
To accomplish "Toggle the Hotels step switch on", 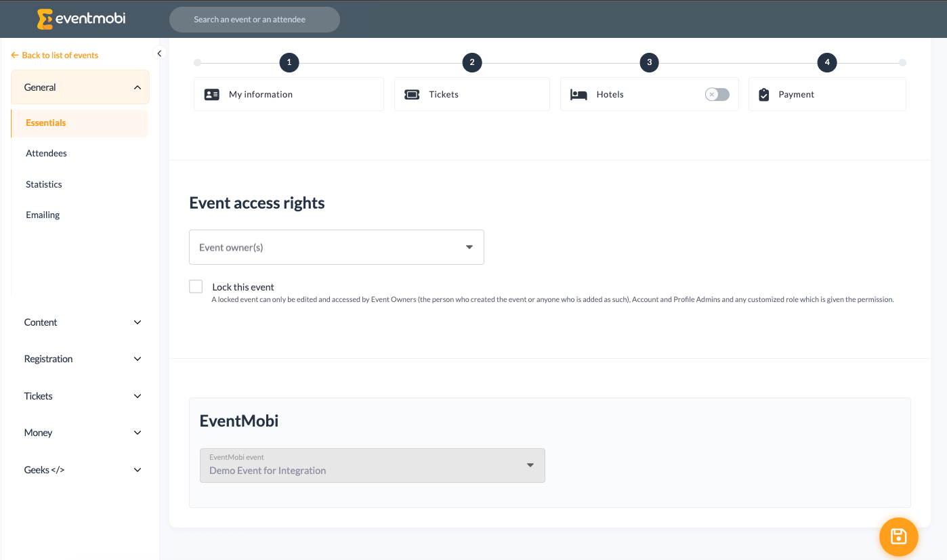I will [x=716, y=95].
